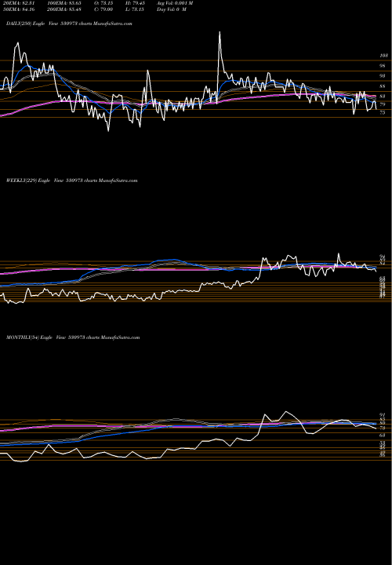Click the 100EMA value in the header

pos(64,3)
